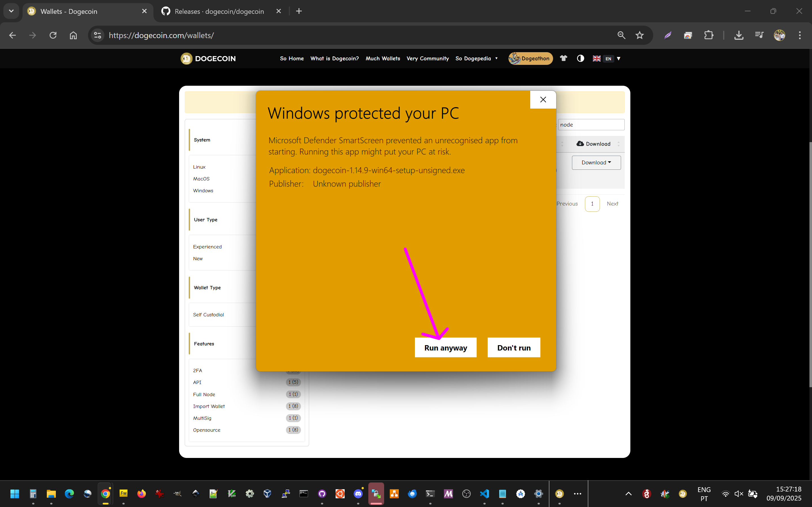The image size is (812, 507).
Task: Open the t-shirt merch icon in the navbar
Action: coord(564,58)
